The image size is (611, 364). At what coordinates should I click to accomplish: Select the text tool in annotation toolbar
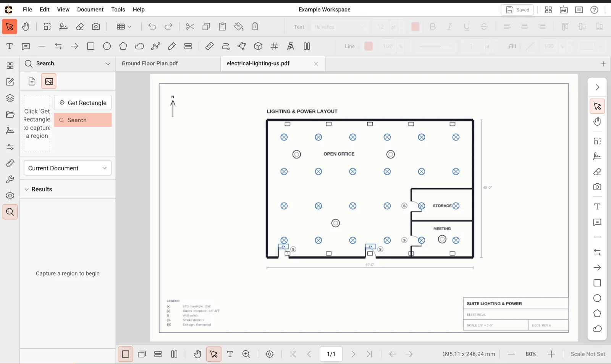(10, 46)
